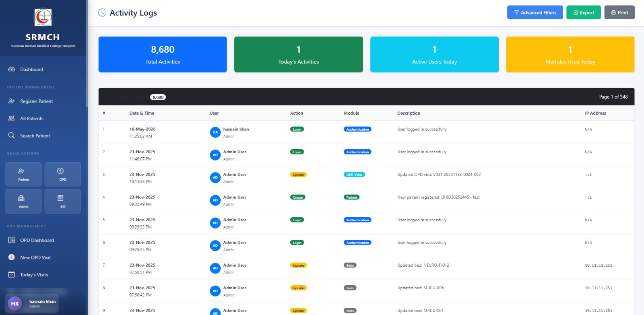Image resolution: width=644 pixels, height=315 pixels.
Task: Click the Module column header
Action: [351, 113]
